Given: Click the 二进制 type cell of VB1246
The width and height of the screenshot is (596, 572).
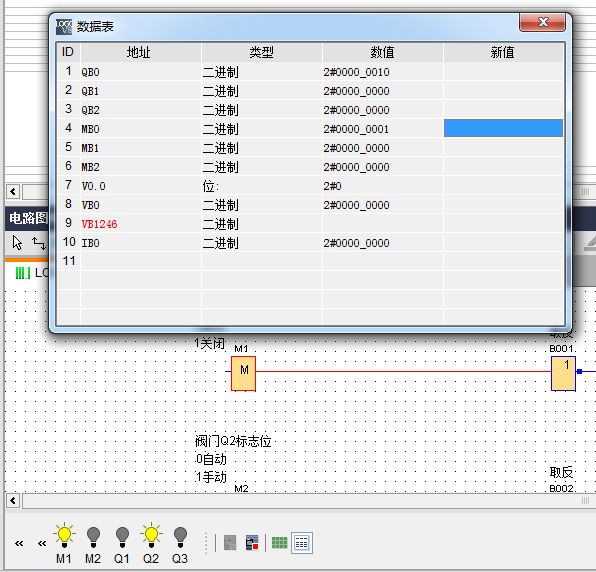Looking at the screenshot, I should click(262, 223).
